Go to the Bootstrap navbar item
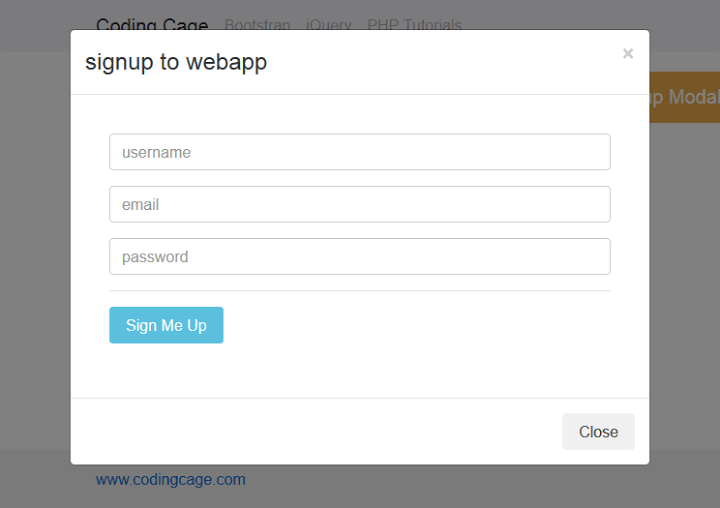The height and width of the screenshot is (508, 720). click(x=259, y=25)
